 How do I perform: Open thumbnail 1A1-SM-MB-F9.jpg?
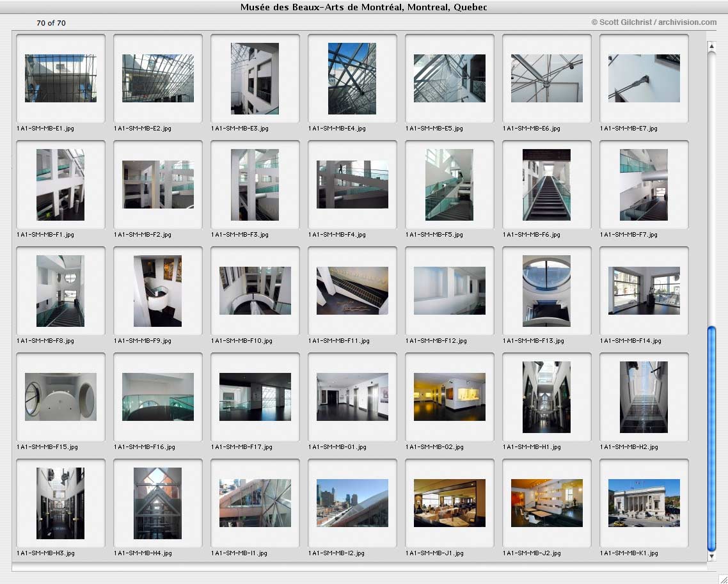158,291
